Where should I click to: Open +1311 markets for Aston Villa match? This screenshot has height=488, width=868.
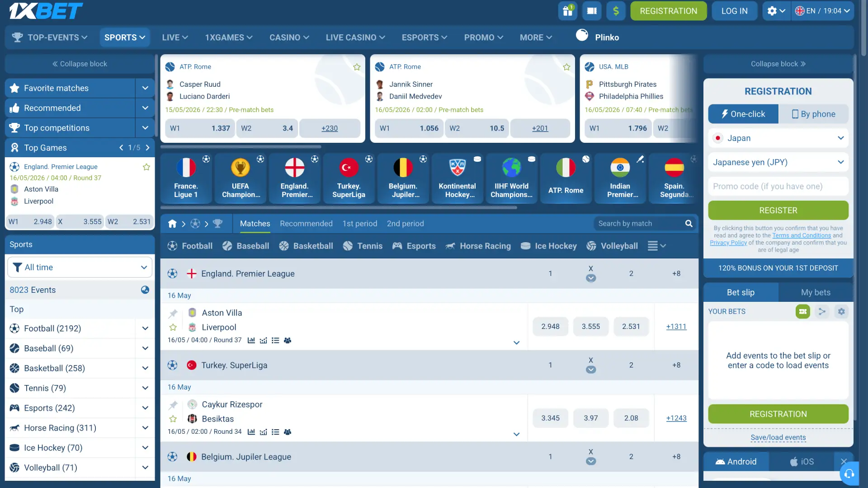pyautogui.click(x=676, y=327)
